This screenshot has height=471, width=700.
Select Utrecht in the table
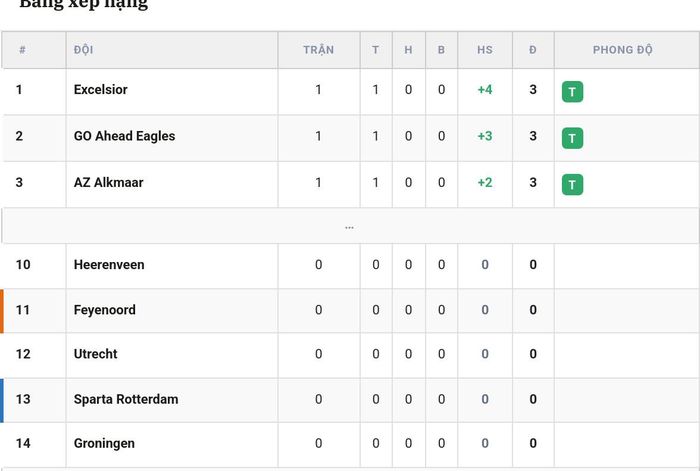click(x=96, y=354)
